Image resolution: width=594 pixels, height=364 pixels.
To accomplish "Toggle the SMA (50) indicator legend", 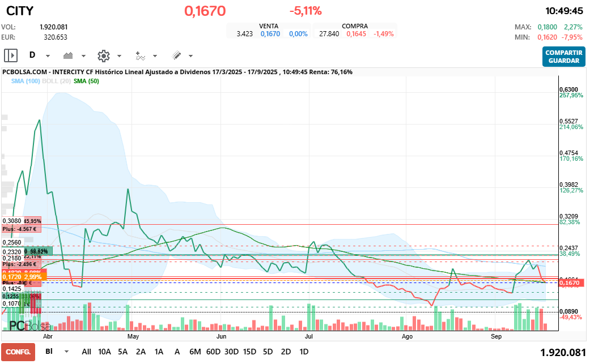I will tap(86, 81).
